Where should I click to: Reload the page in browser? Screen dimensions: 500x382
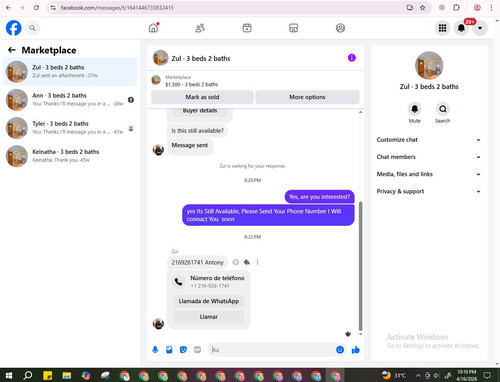click(x=36, y=7)
